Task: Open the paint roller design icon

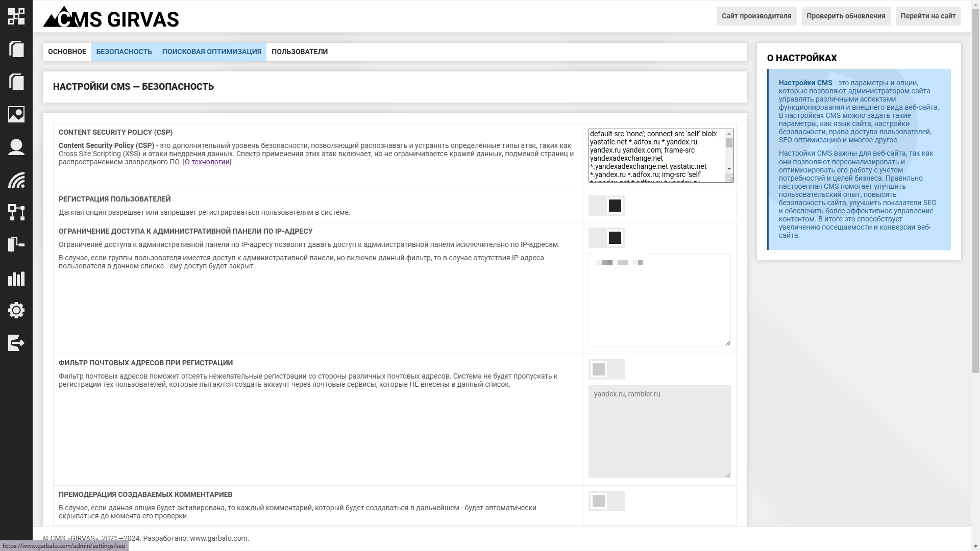Action: [x=16, y=245]
